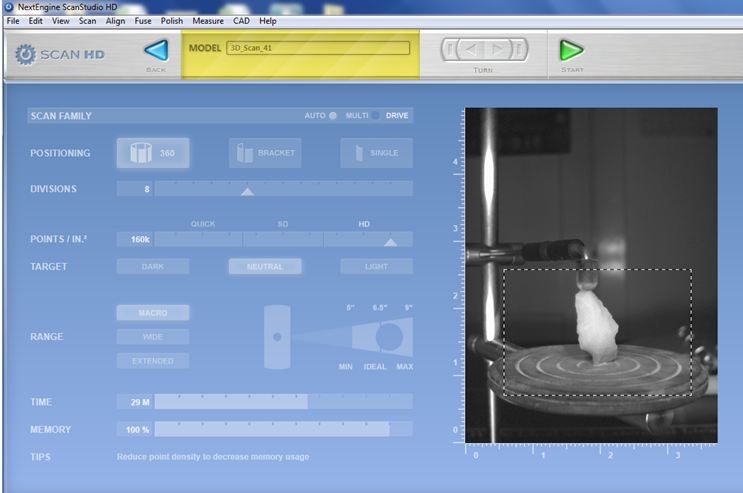Click the green Start arrow
Image resolution: width=743 pixels, height=493 pixels.
click(571, 50)
